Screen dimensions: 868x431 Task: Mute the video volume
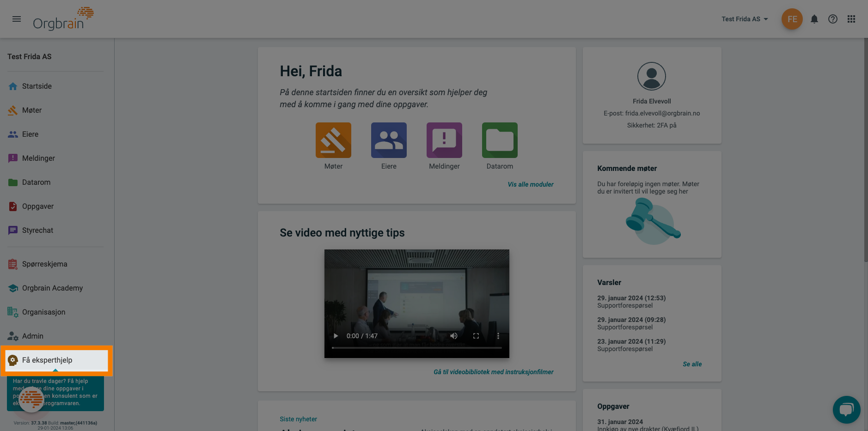[x=454, y=336]
